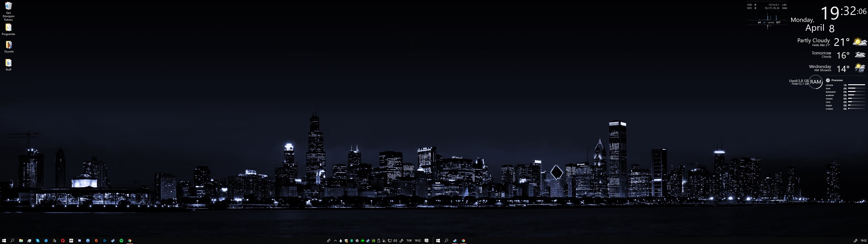Image resolution: width=868 pixels, height=244 pixels.
Task: Open the Start menu on primary taskbar
Action: click(4, 241)
